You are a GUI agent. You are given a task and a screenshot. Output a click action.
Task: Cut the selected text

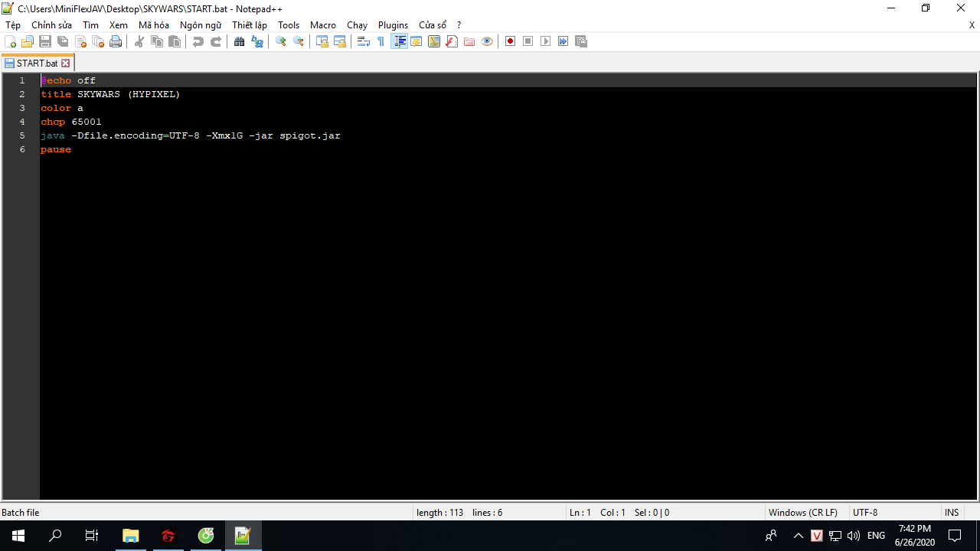pos(139,41)
